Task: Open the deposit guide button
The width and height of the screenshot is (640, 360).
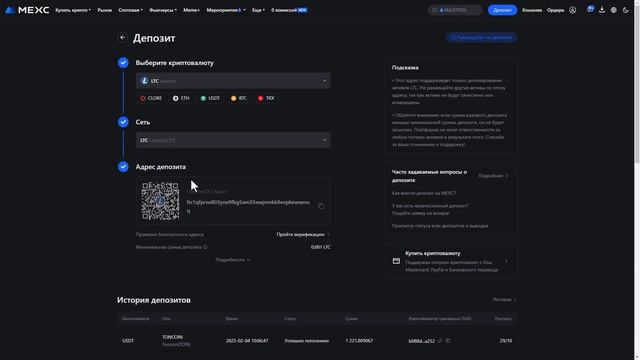Action: tap(481, 38)
